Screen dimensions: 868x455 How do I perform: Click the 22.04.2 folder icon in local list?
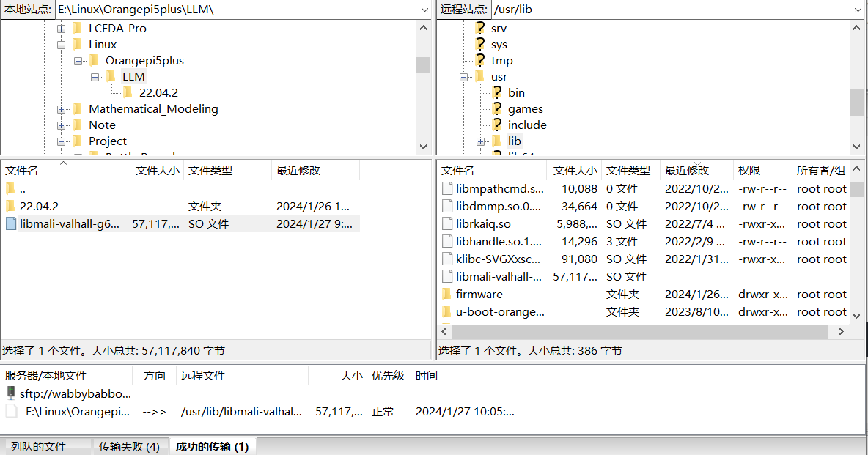10,206
